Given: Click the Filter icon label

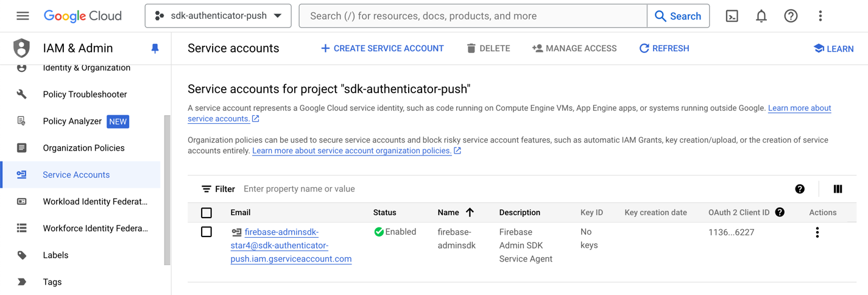Looking at the screenshot, I should coord(218,189).
